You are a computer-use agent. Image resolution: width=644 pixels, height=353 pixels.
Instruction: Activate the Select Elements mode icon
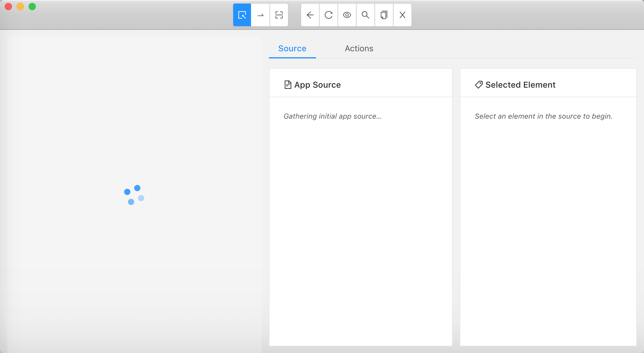(x=242, y=15)
